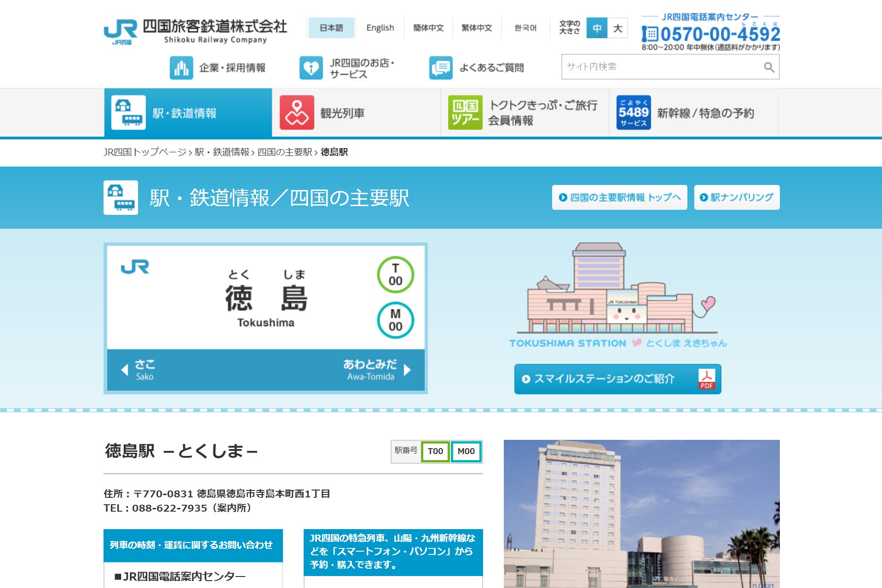Click the 企業・採用情報 building icon

[x=181, y=68]
